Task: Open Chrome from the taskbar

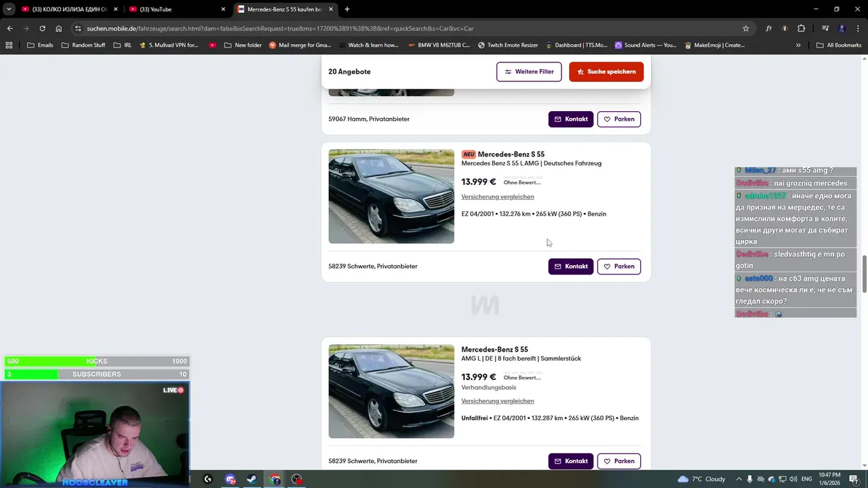Action: [275, 479]
